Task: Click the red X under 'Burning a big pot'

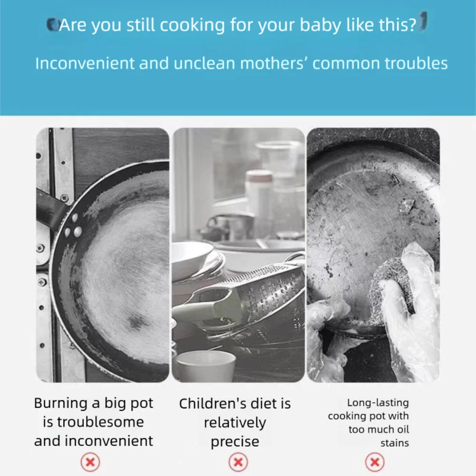Action: click(90, 462)
